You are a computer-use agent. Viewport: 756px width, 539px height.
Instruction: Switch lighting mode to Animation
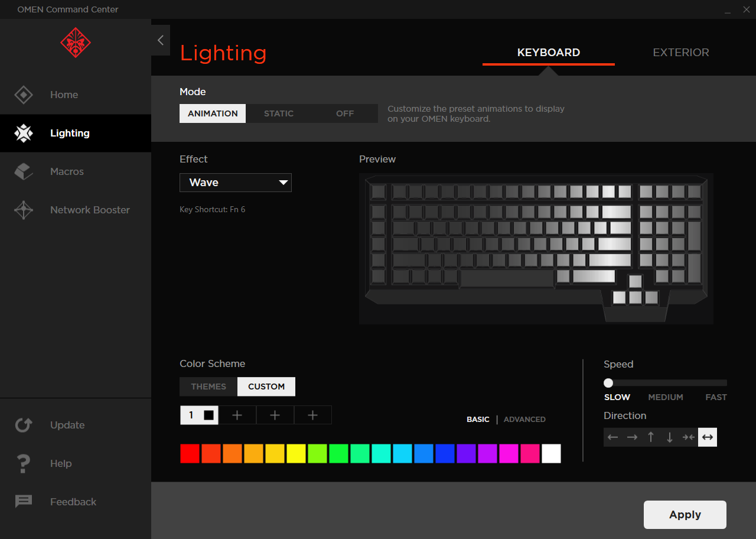point(213,113)
